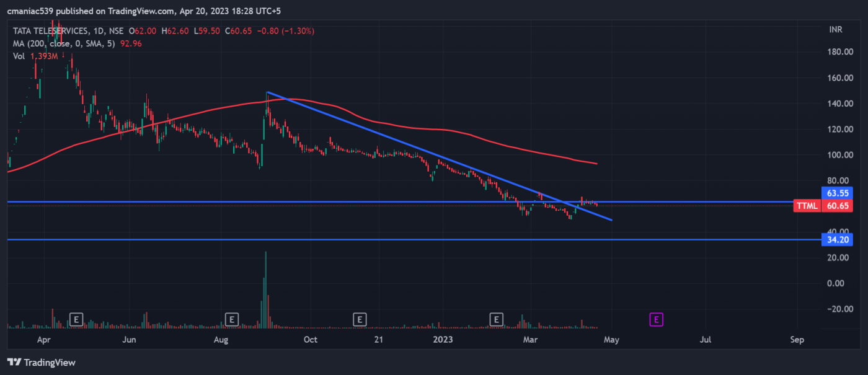The image size is (868, 375).
Task: Select the earnings E marker near August
Action: coord(231,319)
